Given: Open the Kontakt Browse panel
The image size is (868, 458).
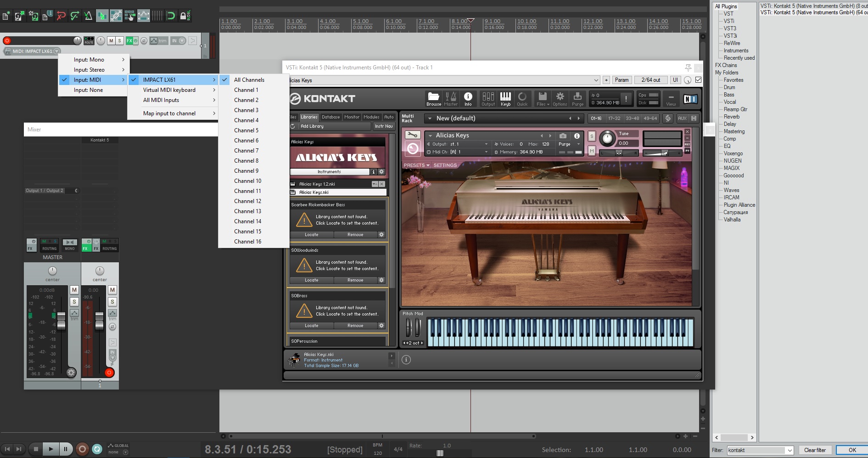Looking at the screenshot, I should tap(433, 98).
